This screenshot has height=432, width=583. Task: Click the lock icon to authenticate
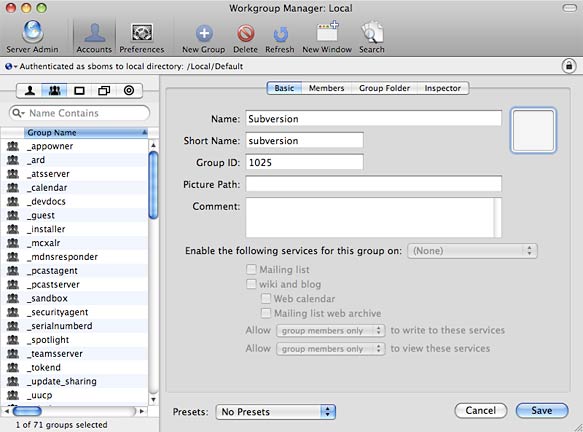point(568,66)
